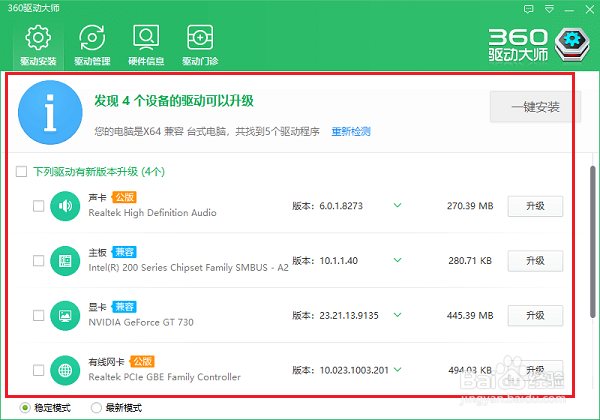The width and height of the screenshot is (600, 420).
Task: Tick the NVIDIA GeForce GT 730 checkbox
Action: [39, 316]
